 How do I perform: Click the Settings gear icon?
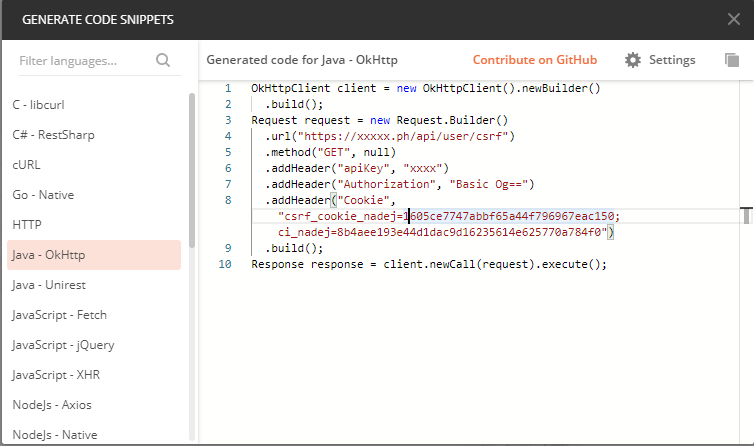coord(632,60)
